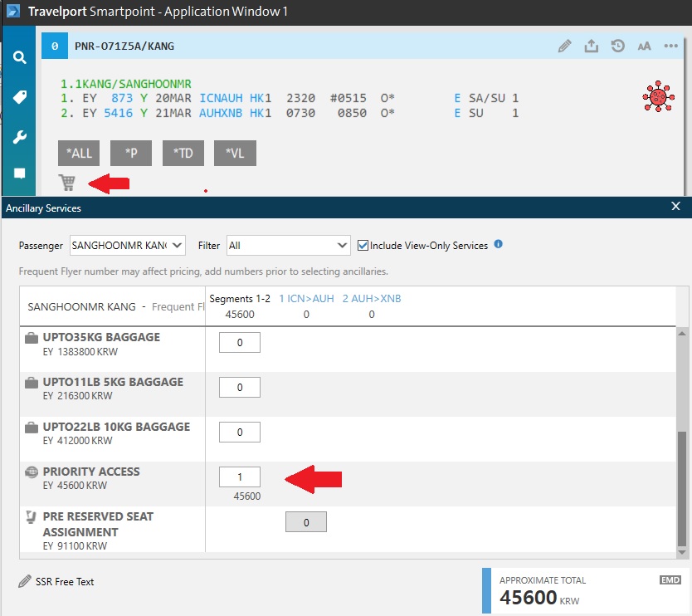Click the *ALL button
692x616 pixels.
79,154
